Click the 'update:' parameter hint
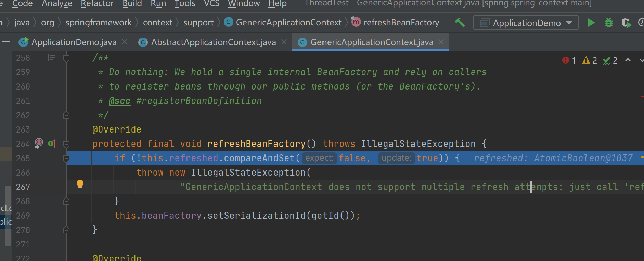 [x=396, y=158]
